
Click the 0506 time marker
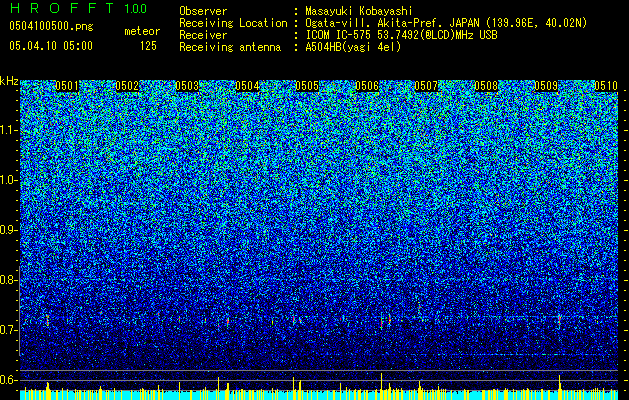click(x=367, y=86)
